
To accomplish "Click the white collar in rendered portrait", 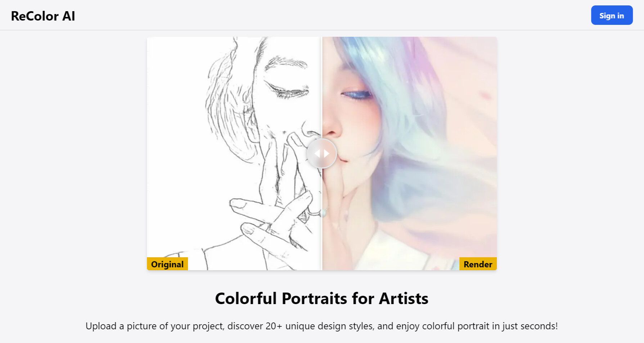I will (x=389, y=252).
